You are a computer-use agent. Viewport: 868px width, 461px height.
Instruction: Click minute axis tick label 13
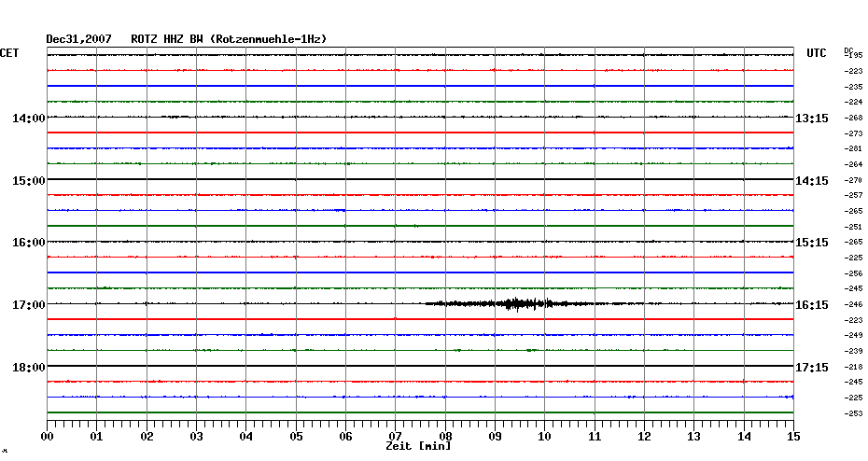click(694, 437)
